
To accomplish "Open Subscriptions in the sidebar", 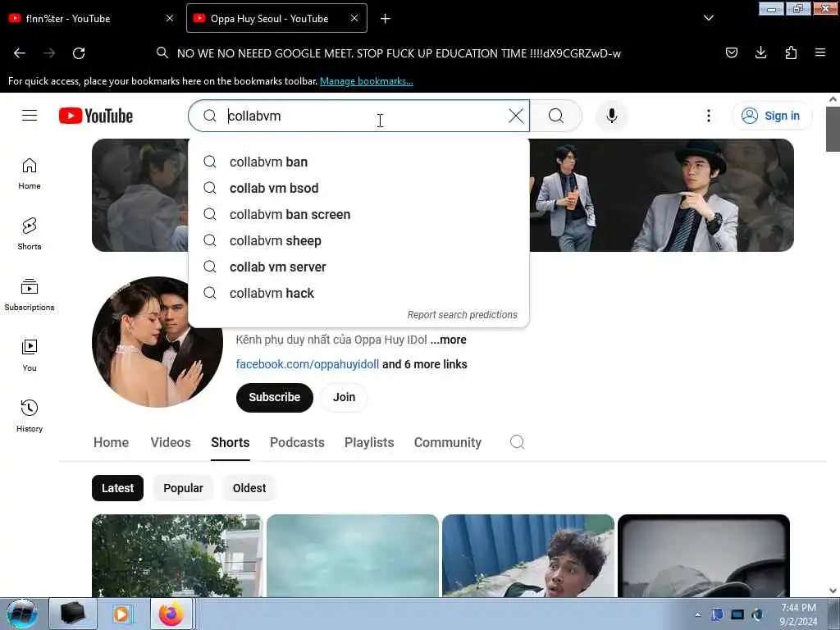I will (30, 294).
